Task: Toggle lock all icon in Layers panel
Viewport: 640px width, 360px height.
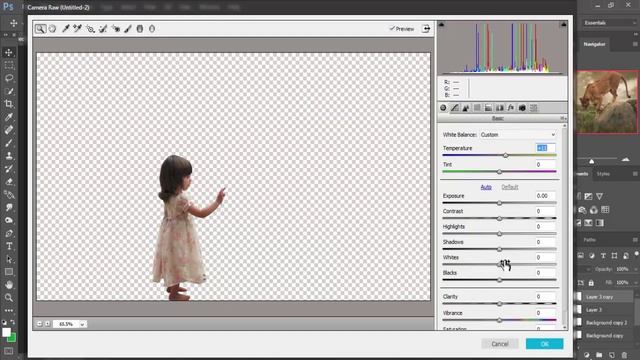Action: [591, 282]
